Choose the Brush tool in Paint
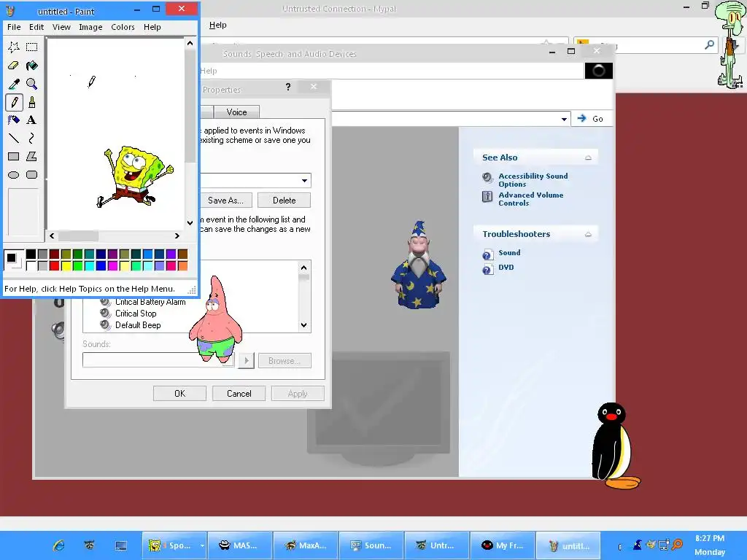This screenshot has height=560, width=747. pyautogui.click(x=32, y=102)
